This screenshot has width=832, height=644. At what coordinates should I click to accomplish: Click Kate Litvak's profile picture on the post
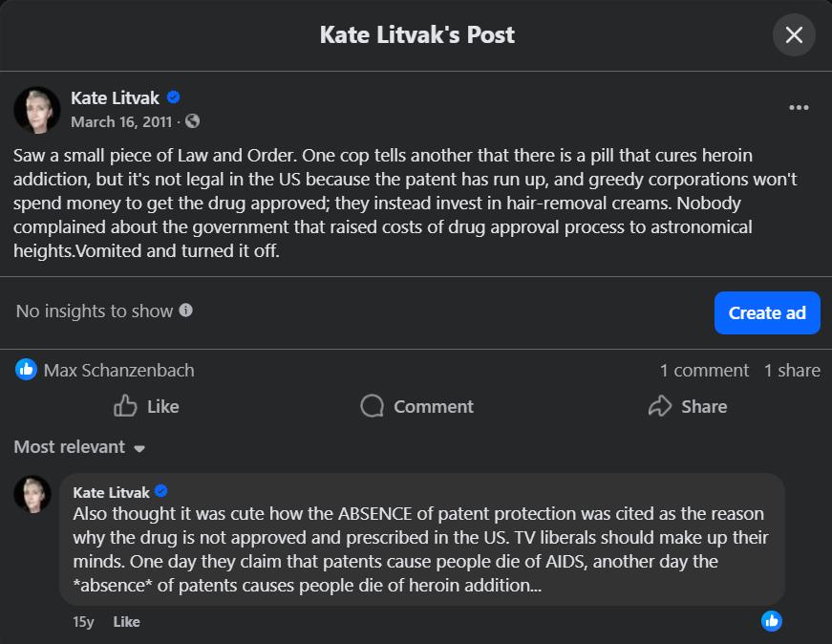pos(34,108)
